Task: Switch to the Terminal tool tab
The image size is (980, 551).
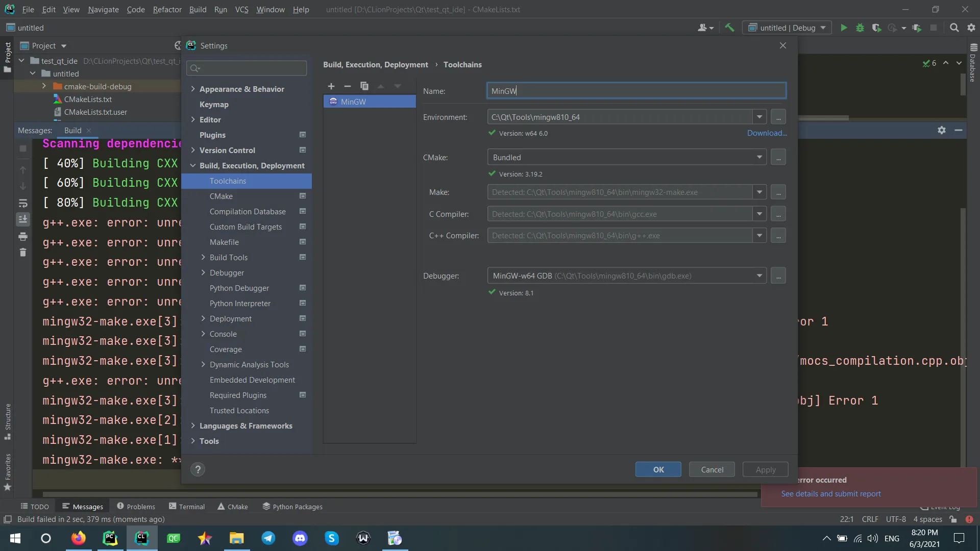Action: pos(187,507)
